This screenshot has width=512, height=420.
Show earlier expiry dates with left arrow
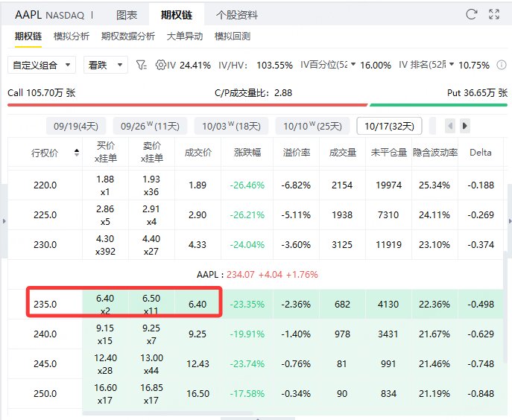click(450, 126)
